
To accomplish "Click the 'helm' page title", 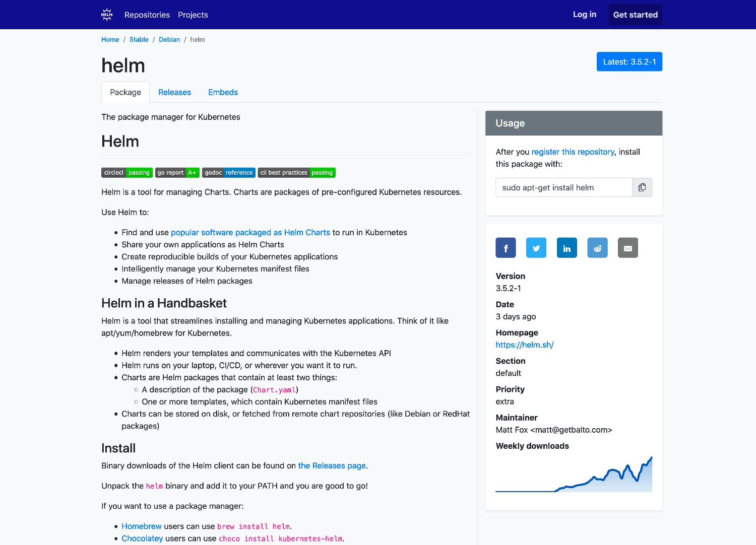I will (x=123, y=65).
